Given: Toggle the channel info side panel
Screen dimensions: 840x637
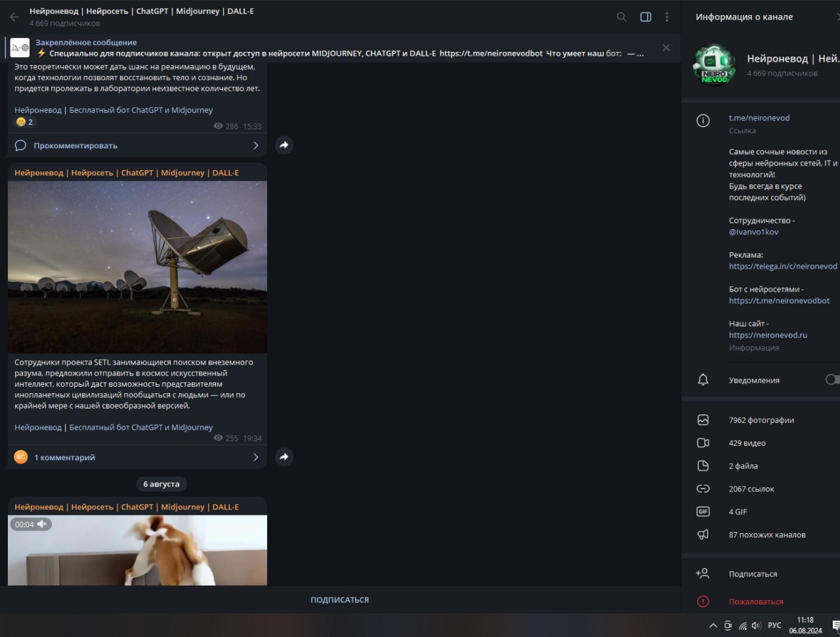Looking at the screenshot, I should click(646, 17).
